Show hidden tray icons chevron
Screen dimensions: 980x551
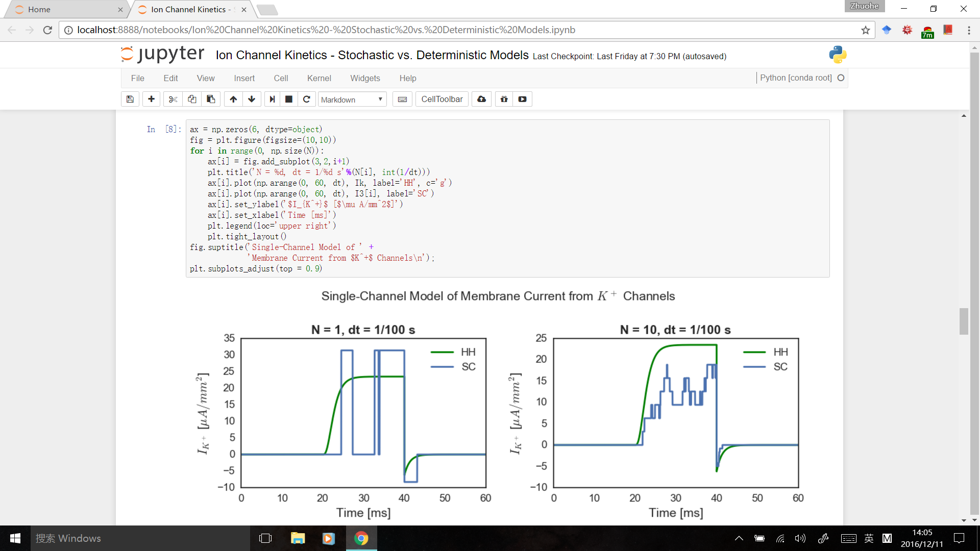739,538
